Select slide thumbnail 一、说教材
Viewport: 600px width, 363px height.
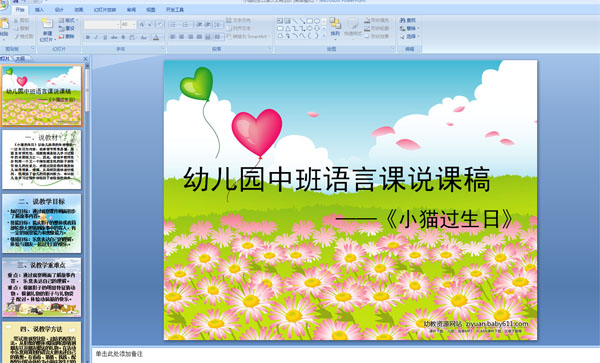[x=41, y=160]
